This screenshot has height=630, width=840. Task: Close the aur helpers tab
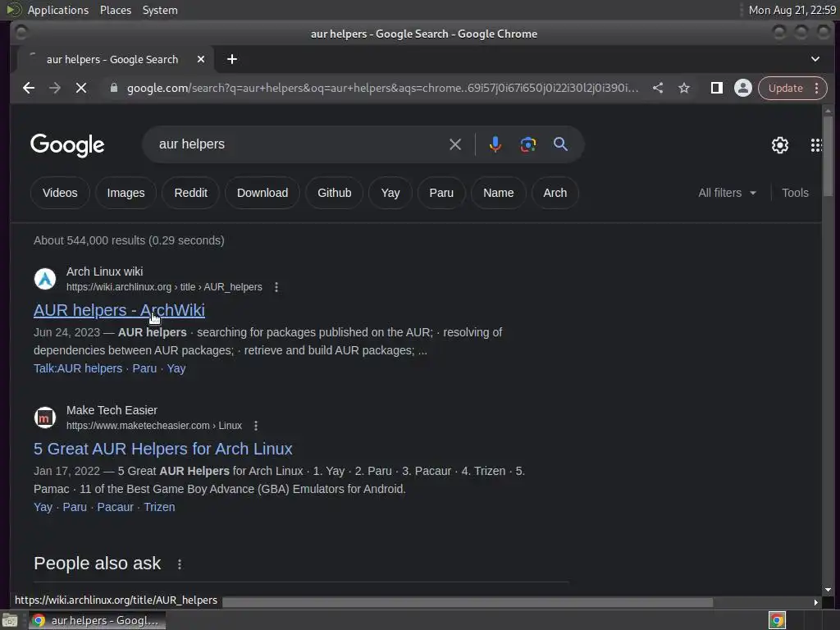(x=201, y=59)
